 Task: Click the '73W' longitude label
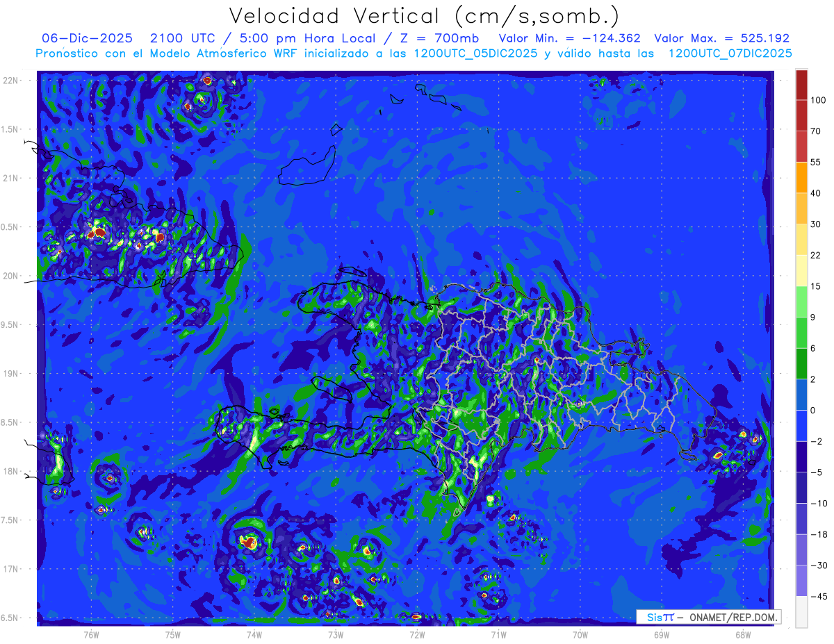(336, 635)
